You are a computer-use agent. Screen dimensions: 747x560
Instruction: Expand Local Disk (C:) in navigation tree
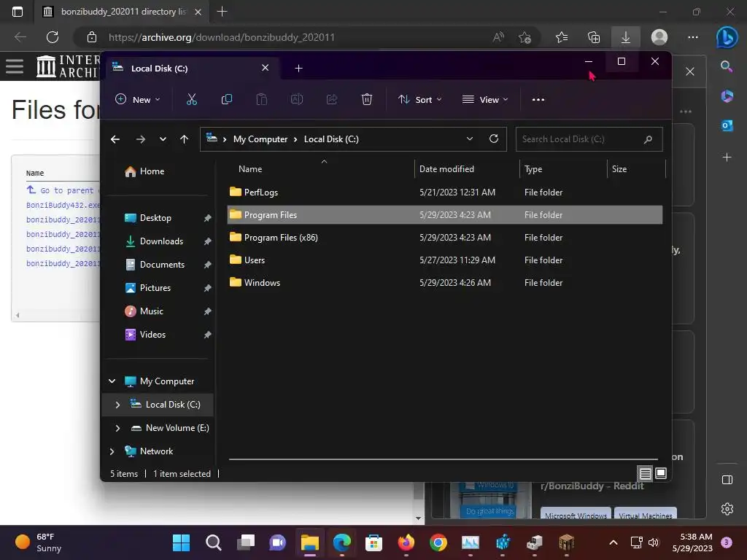click(x=117, y=404)
